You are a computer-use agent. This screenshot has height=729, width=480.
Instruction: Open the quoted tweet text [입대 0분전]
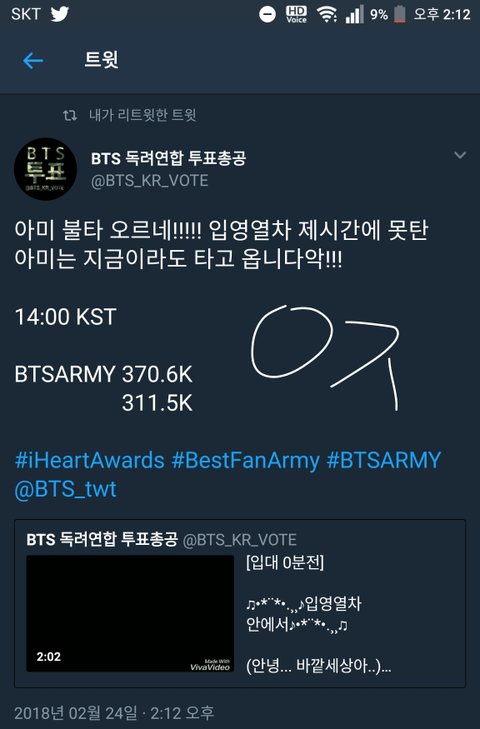click(285, 563)
